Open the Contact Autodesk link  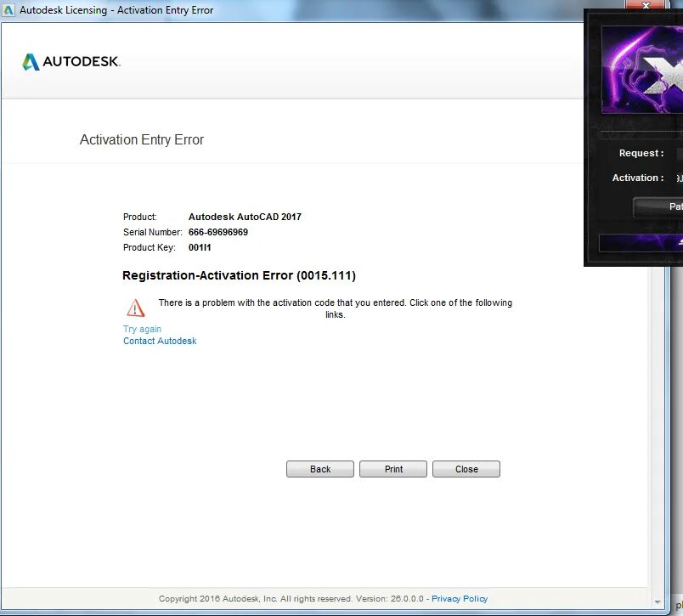(160, 341)
